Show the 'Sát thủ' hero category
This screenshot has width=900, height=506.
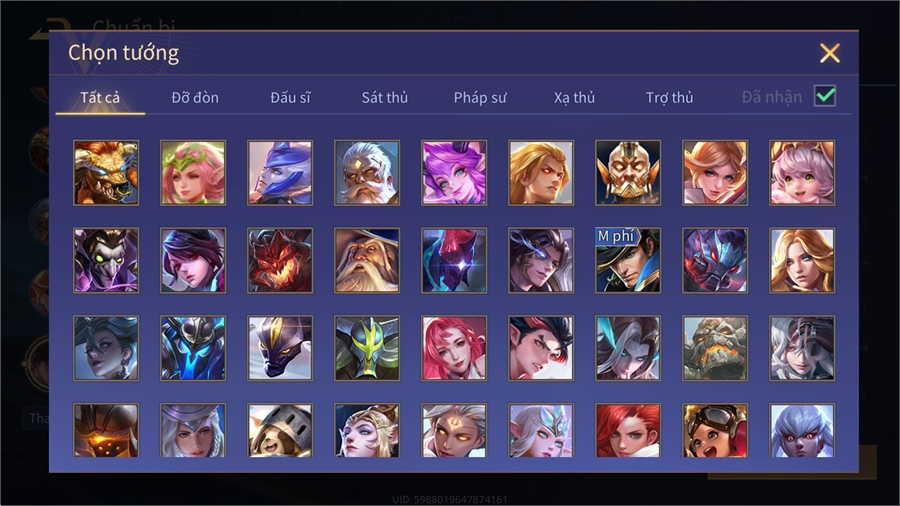[x=385, y=98]
